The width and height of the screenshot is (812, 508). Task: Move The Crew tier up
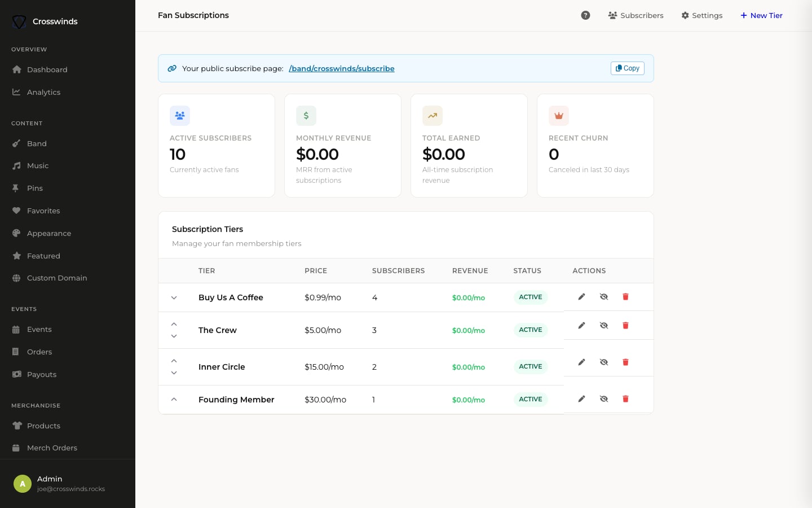point(174,325)
